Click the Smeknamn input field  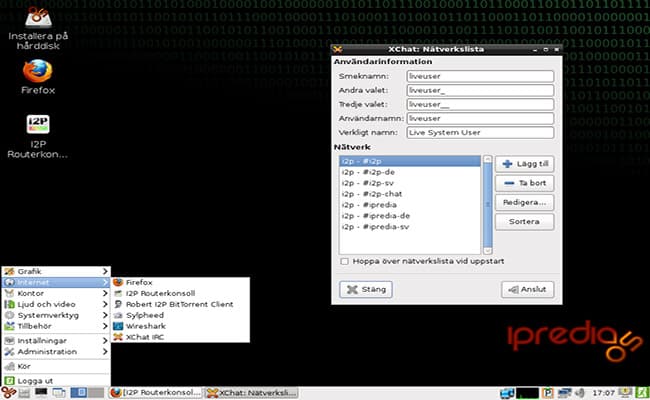point(480,76)
